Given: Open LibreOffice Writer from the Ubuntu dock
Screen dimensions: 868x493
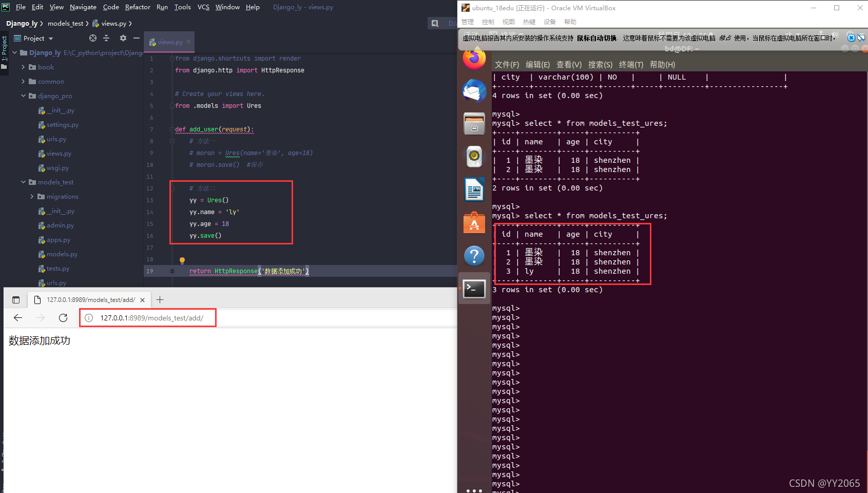Looking at the screenshot, I should pyautogui.click(x=474, y=190).
